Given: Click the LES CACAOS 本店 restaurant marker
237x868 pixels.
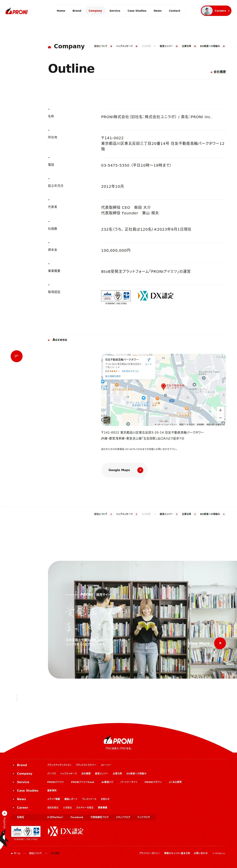Looking at the screenshot, I should pyautogui.click(x=117, y=385).
